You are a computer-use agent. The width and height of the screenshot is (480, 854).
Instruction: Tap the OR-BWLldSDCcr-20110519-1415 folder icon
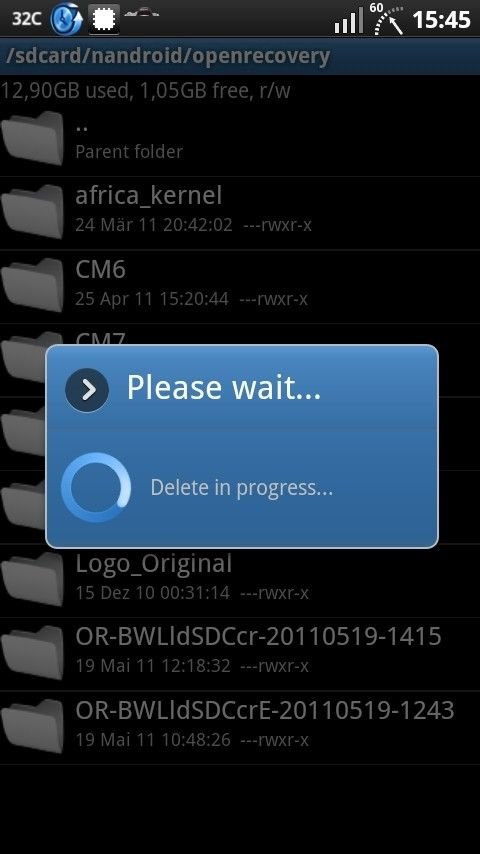coord(33,652)
